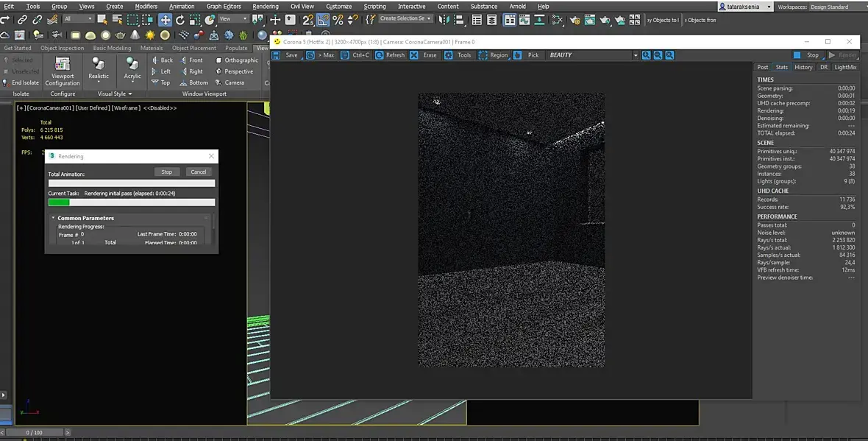Viewport: 868px width, 441px height.
Task: Open the Tools gear in Corona VFB
Action: tap(449, 55)
